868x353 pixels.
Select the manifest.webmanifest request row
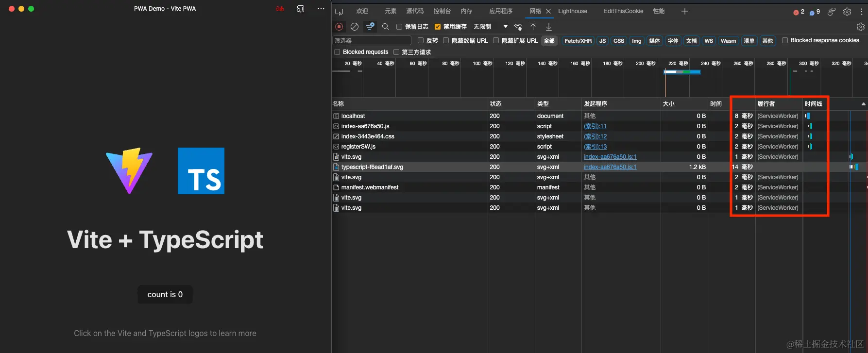tap(599, 187)
